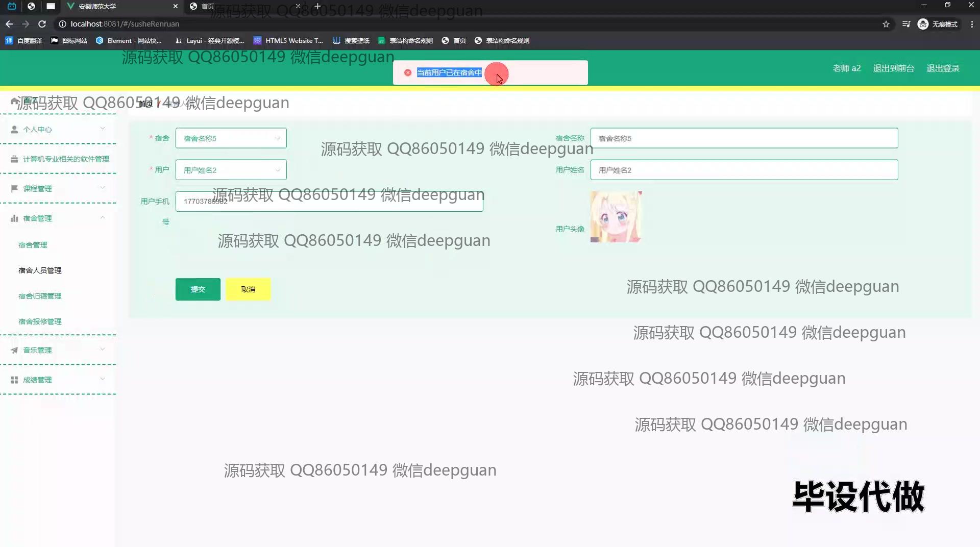The image size is (980, 547).
Task: Click the 音乐管理 paper plane icon
Action: point(14,350)
